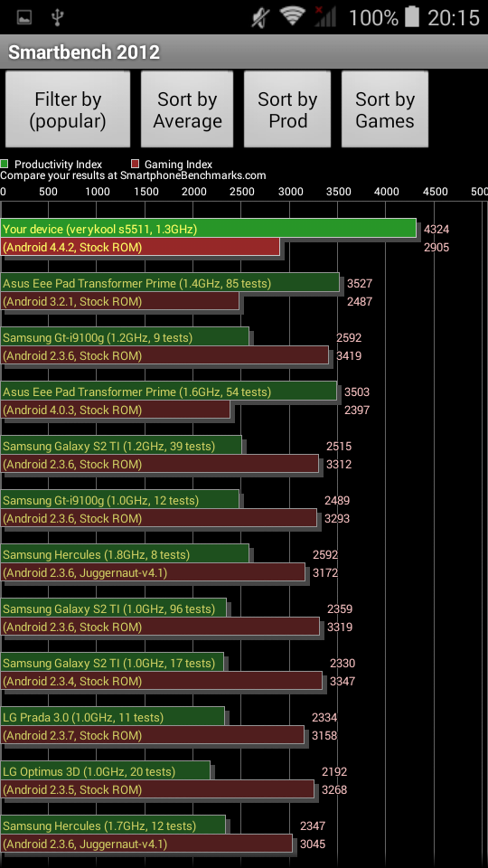Screen dimensions: 488x868
Task: Select the Samsung Gt-i9100g 1.2GHz 9 tests bar
Action: coord(125,336)
